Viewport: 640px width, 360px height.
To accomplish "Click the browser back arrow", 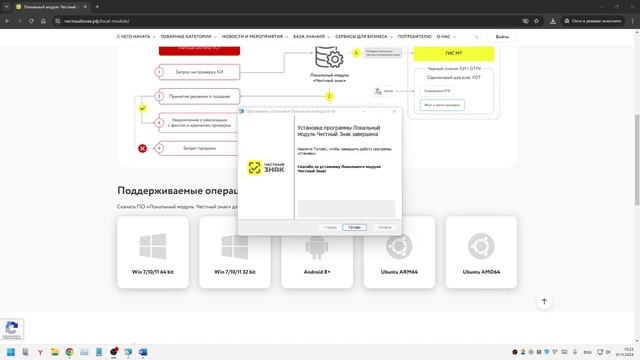I will click(7, 21).
